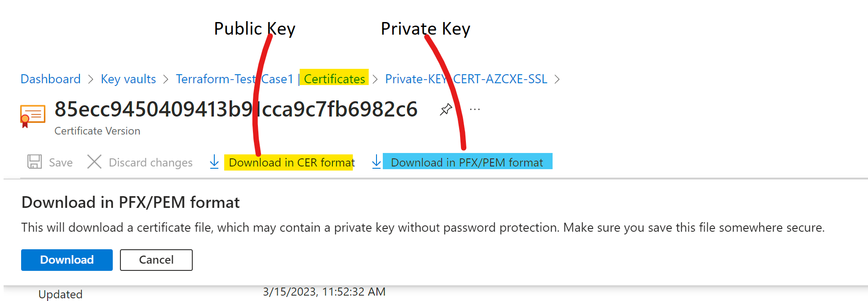Select Download in PFX/PEM format

[x=467, y=162]
